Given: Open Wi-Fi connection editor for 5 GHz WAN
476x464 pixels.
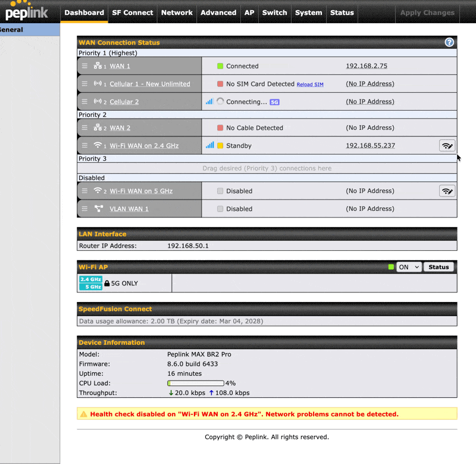Looking at the screenshot, I should [447, 191].
